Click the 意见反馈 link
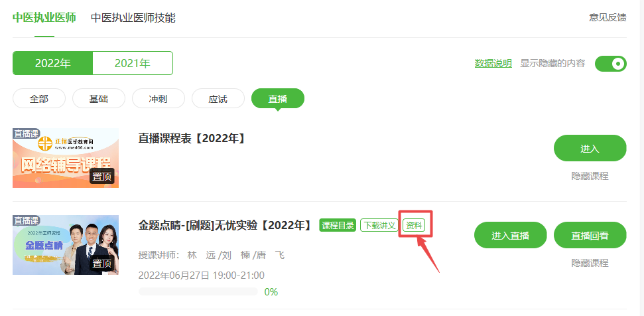The image size is (644, 316). click(x=608, y=18)
